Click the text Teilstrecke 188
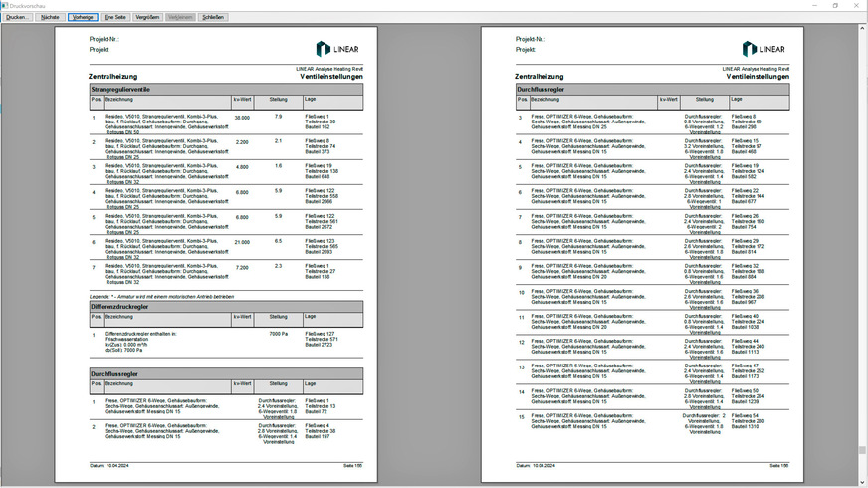The image size is (868, 488). [x=748, y=272]
